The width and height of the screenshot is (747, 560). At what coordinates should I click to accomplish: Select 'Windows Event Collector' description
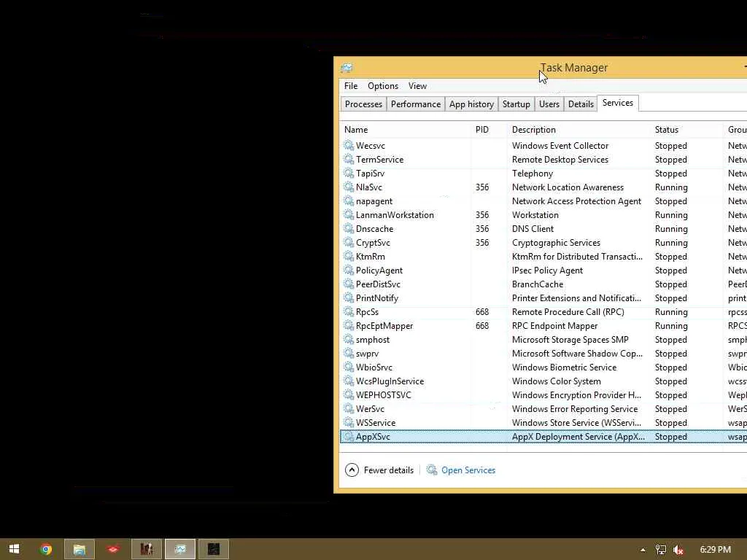click(x=560, y=145)
